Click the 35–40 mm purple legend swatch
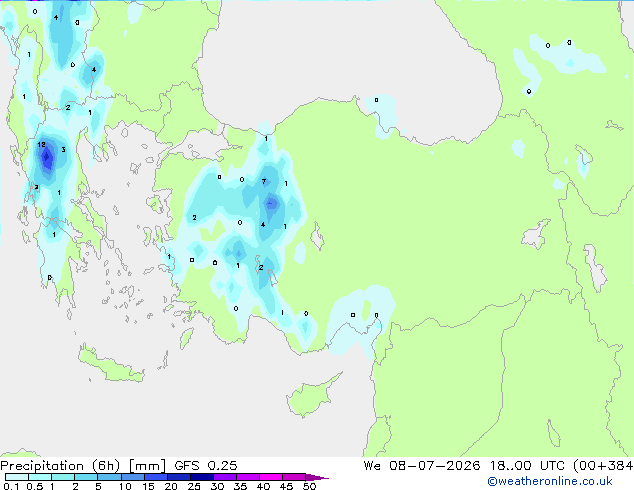Viewport: 634px width, 490px height. 247,477
